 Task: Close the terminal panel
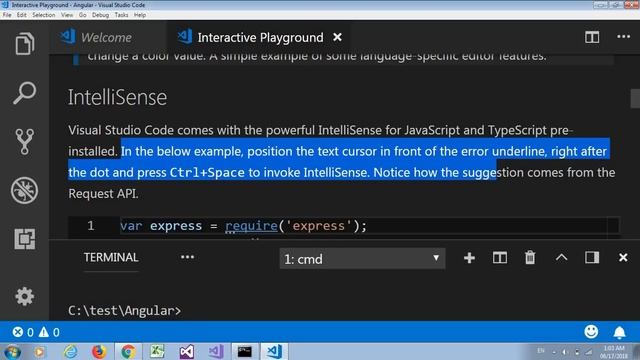coord(623,258)
